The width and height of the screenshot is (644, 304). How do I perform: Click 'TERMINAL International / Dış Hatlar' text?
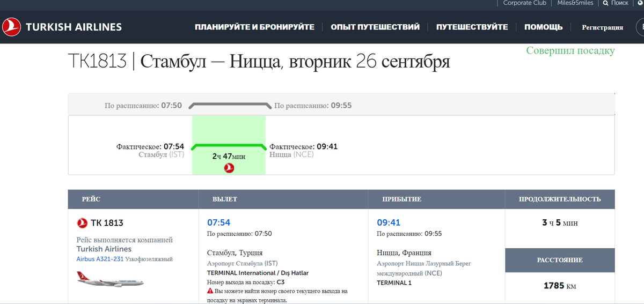[x=258, y=273]
